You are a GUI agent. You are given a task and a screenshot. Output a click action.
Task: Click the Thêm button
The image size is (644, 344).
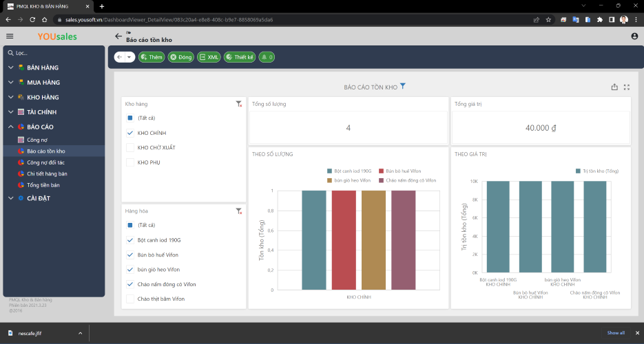pyautogui.click(x=152, y=57)
